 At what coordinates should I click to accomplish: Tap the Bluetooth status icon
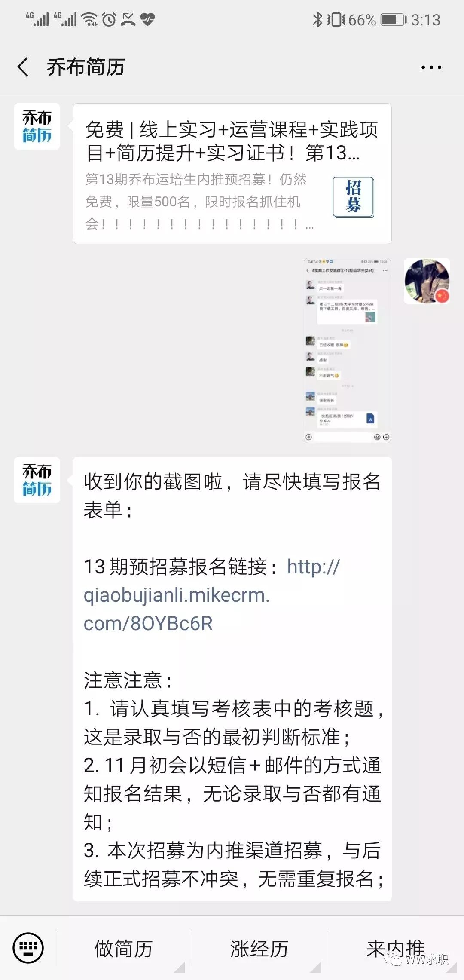(x=317, y=20)
